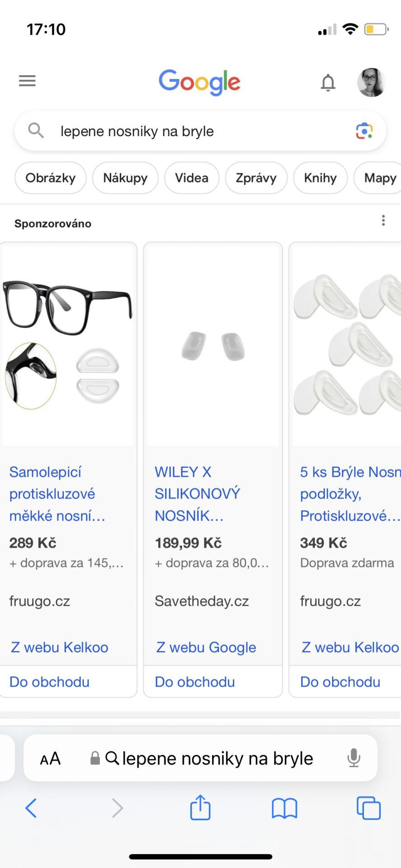This screenshot has height=868, width=401.
Task: Open Google Lens camera search
Action: click(x=364, y=131)
